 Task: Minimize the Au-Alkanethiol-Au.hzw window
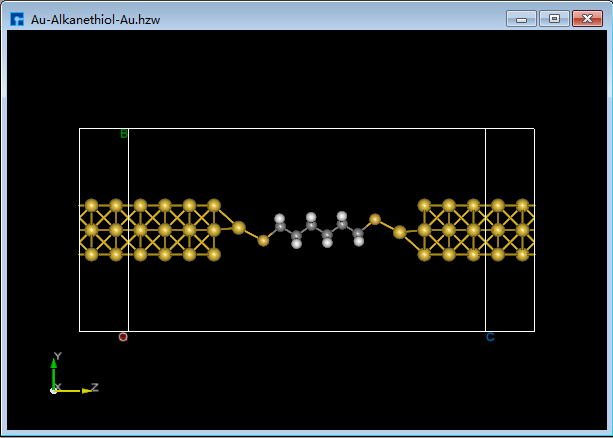[x=521, y=19]
